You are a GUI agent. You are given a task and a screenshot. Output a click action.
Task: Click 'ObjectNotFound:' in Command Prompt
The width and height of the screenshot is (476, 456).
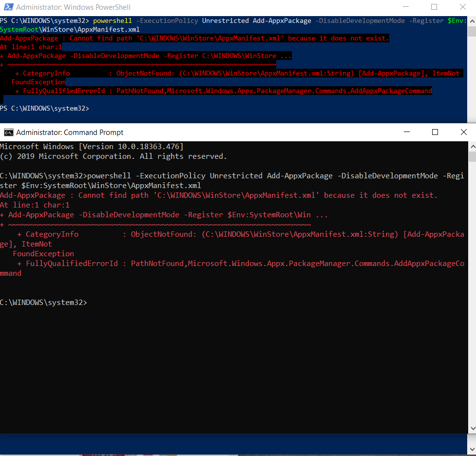click(164, 234)
